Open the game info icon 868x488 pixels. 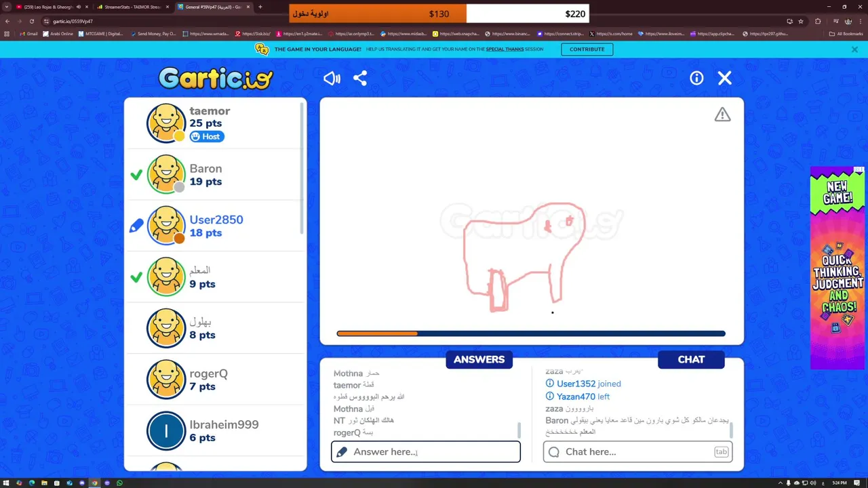pos(696,79)
